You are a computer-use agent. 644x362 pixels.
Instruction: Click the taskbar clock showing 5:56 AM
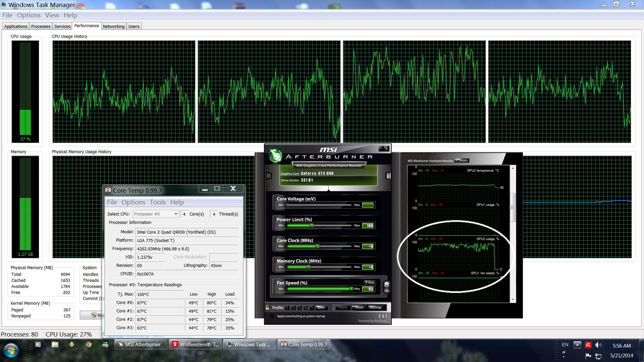pos(622,346)
